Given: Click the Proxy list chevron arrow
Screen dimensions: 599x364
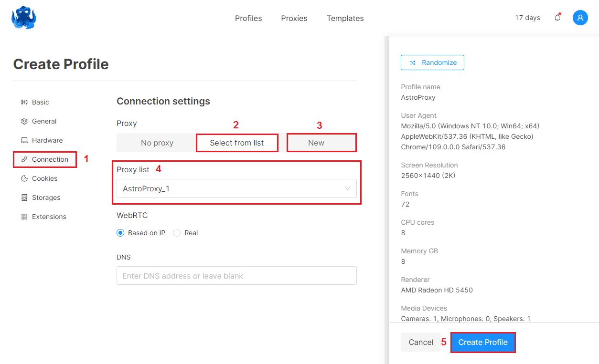Looking at the screenshot, I should point(347,188).
